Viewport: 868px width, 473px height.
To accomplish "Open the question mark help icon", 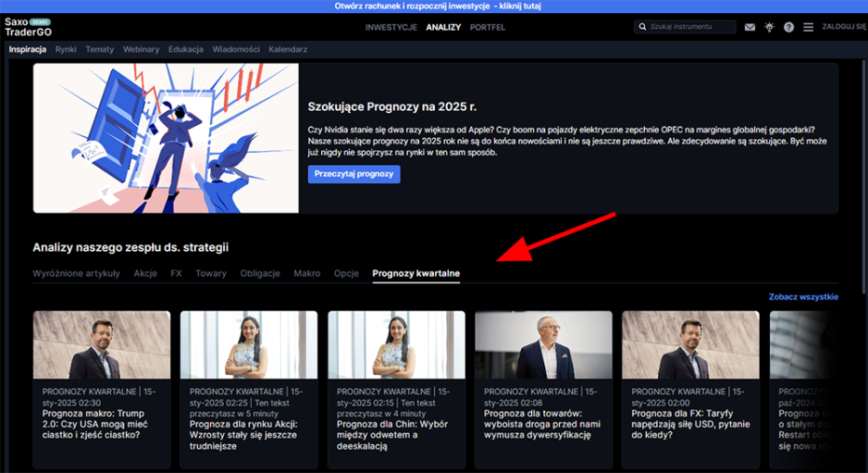I will click(788, 28).
